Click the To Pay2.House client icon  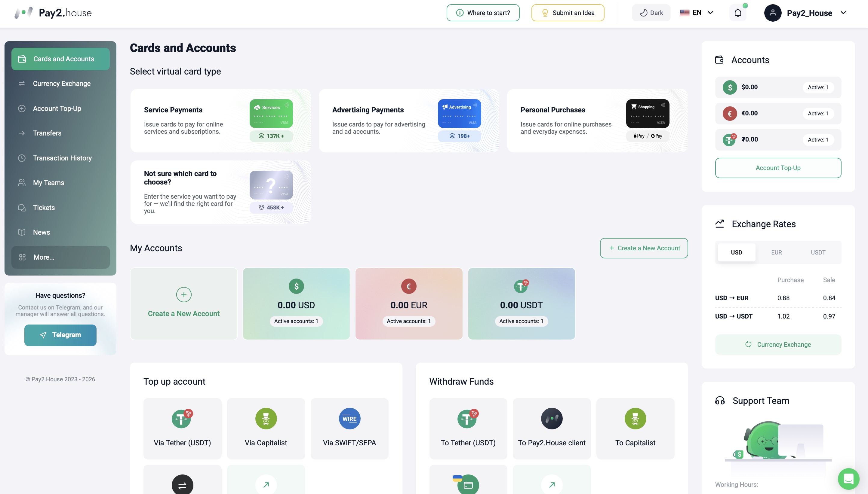(x=552, y=418)
